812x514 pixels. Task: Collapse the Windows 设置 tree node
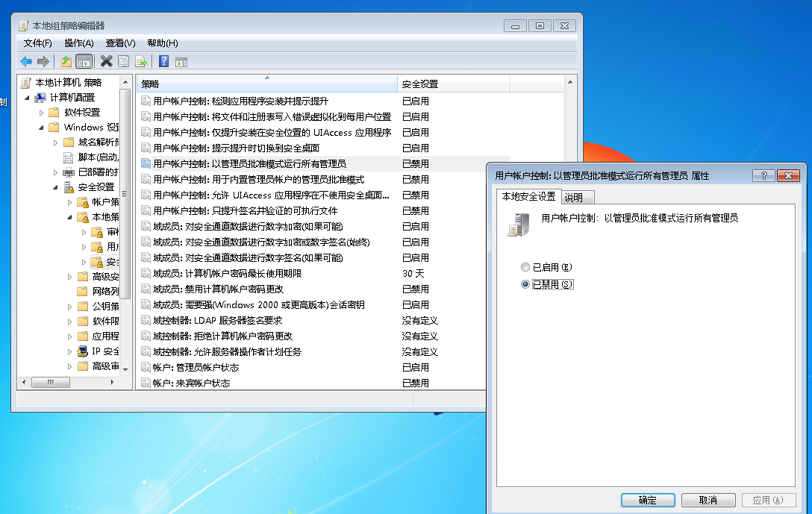(42, 128)
